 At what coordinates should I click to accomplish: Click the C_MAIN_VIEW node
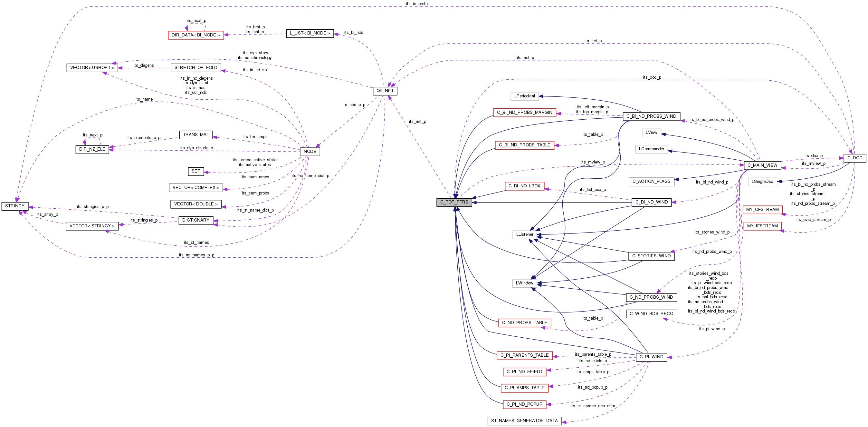[762, 165]
